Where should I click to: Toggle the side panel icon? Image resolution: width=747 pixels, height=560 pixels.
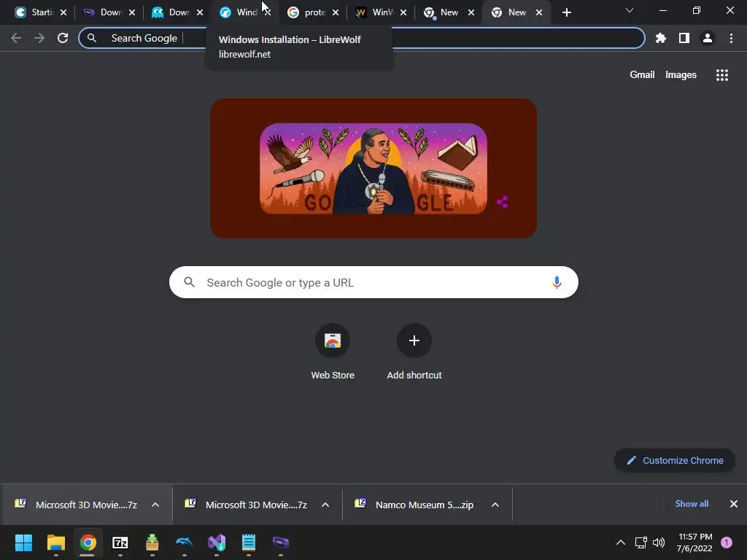tap(684, 38)
